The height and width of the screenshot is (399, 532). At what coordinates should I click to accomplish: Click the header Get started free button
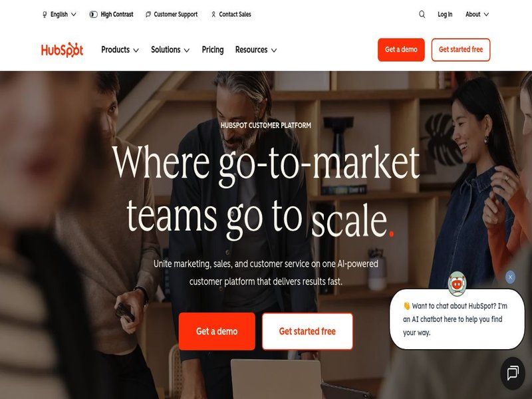(461, 49)
